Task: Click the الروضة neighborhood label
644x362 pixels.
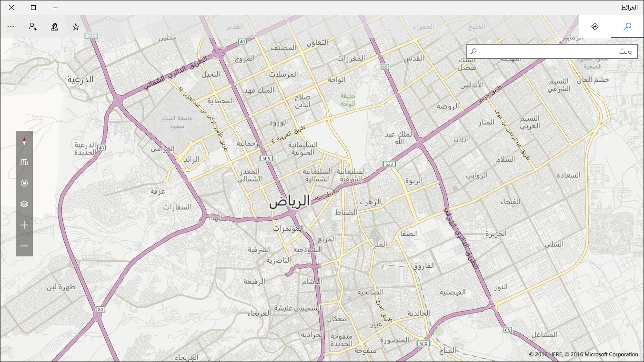Action: coord(447,106)
